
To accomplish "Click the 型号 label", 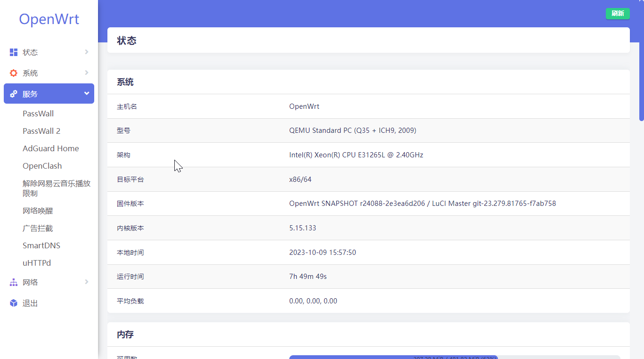I will pyautogui.click(x=123, y=131).
